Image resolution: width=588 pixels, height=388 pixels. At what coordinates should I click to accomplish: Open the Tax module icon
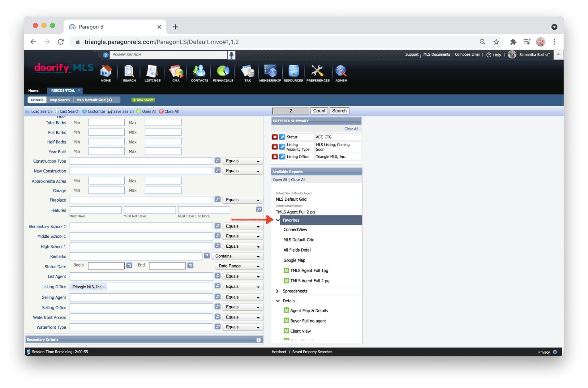(x=247, y=73)
